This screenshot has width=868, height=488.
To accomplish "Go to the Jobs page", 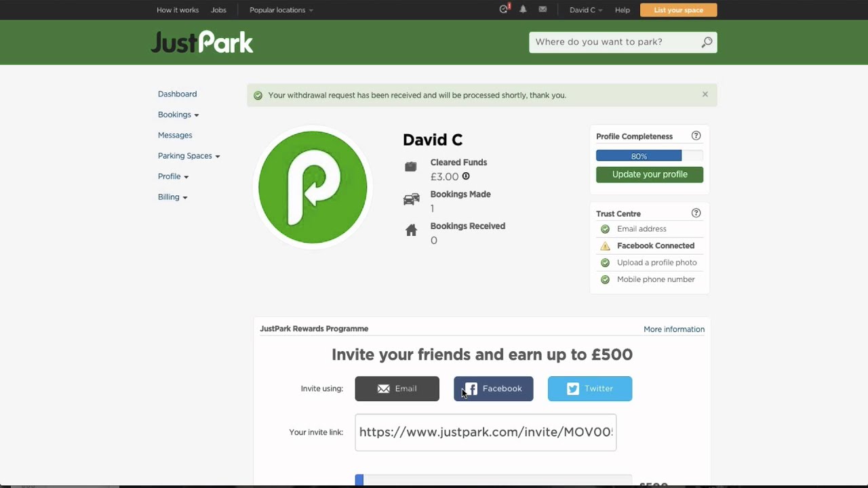I will tap(218, 10).
